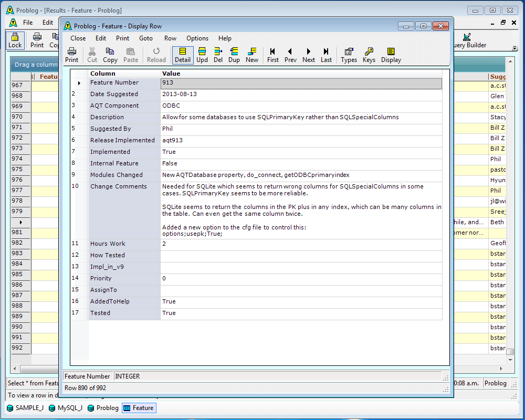
Task: Open the Goto menu
Action: pyautogui.click(x=146, y=38)
